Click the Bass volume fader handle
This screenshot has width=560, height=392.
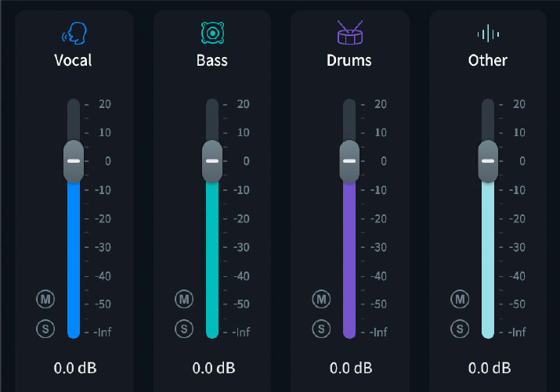211,161
